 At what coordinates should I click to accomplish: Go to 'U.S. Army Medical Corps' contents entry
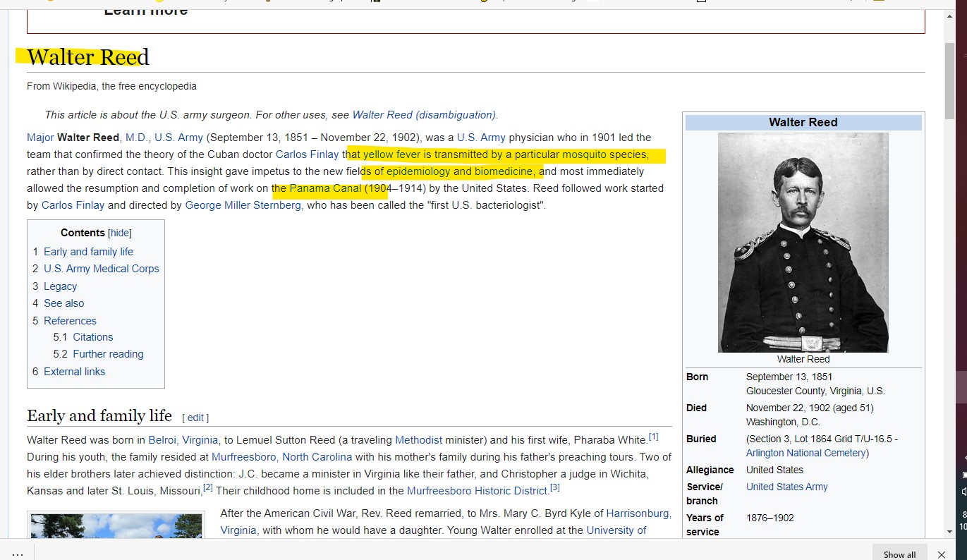[102, 269]
